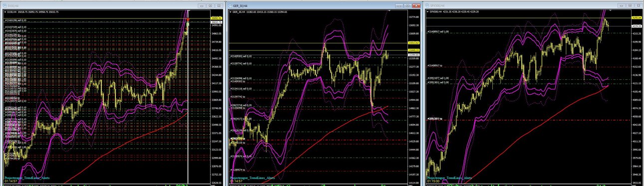The width and height of the screenshot is (644, 186).
Task: Select order #21408917 sell 1.00 on SPX500
Action: pos(438,32)
